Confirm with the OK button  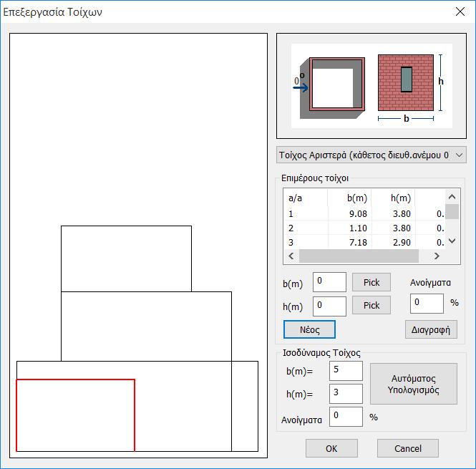[x=331, y=448]
